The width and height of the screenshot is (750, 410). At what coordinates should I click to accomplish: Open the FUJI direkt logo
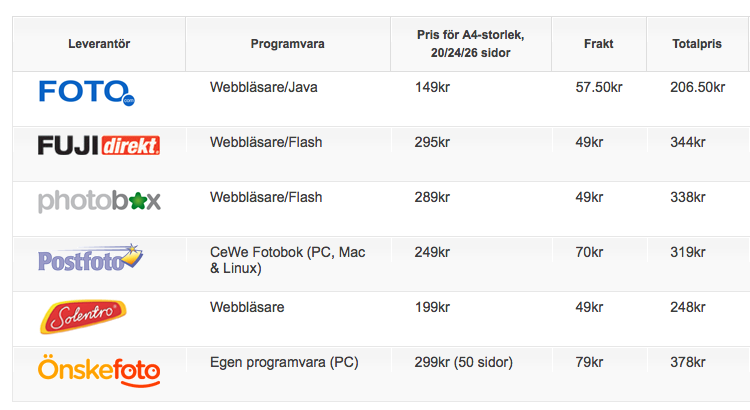click(x=98, y=145)
